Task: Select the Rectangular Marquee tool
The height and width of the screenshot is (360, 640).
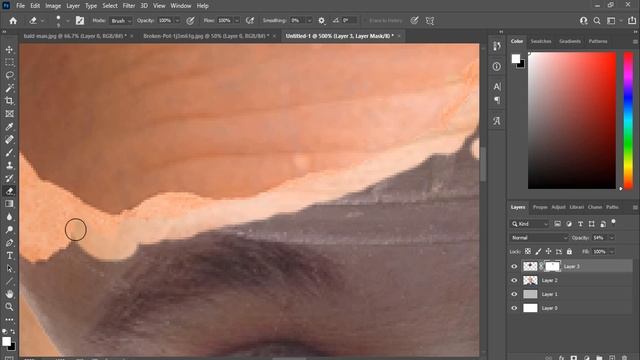Action: click(9, 62)
